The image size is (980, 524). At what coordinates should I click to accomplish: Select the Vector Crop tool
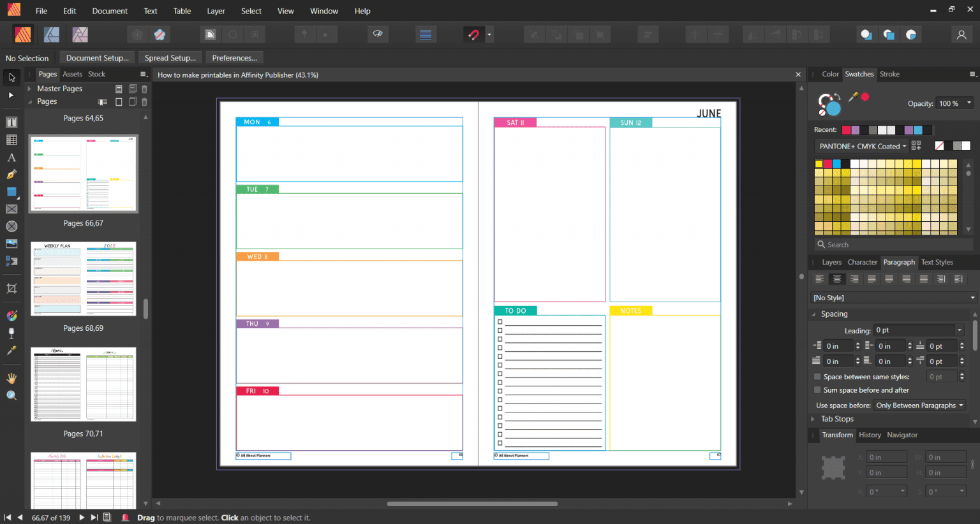[x=11, y=289]
